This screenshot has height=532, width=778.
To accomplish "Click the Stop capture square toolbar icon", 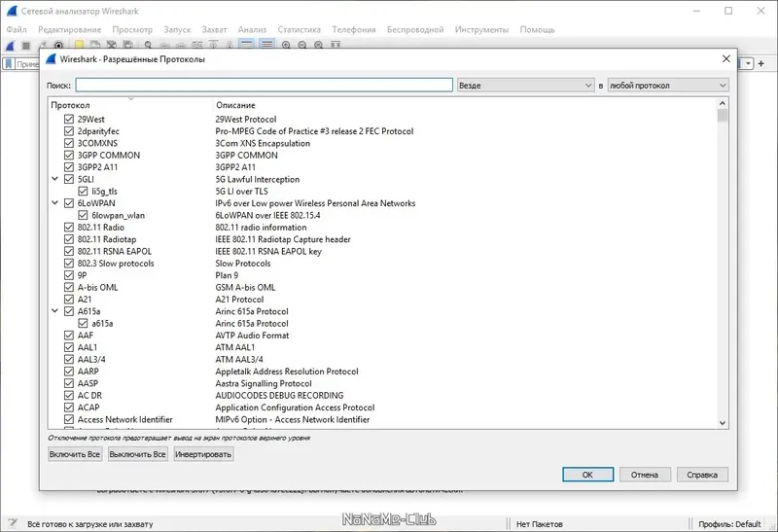I will 26,46.
